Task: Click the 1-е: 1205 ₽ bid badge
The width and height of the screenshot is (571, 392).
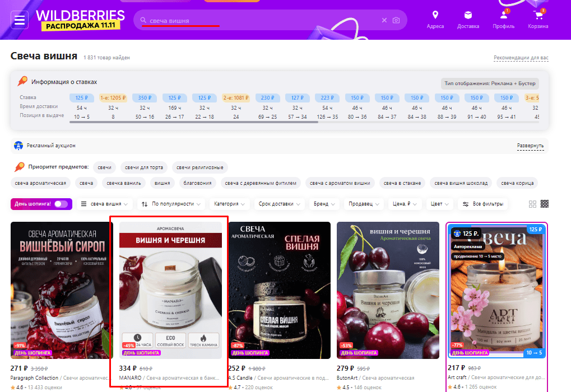Action: (x=113, y=98)
